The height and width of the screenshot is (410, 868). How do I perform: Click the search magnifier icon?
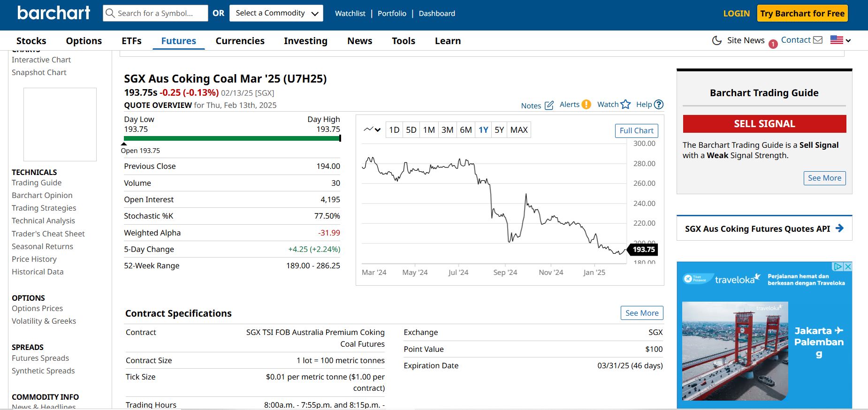[x=110, y=13]
